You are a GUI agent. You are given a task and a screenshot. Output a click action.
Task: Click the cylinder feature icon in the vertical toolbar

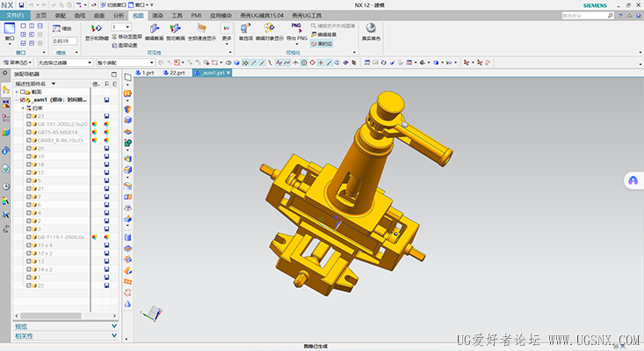[x=127, y=238]
